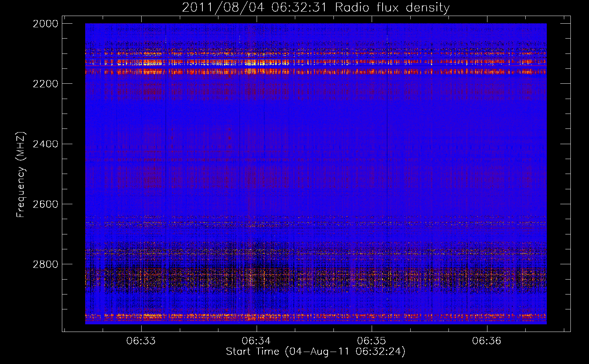Click the 'Start Time (04-Aug-11 06:32:24)' axis title
The width and height of the screenshot is (589, 364).
coord(316,352)
